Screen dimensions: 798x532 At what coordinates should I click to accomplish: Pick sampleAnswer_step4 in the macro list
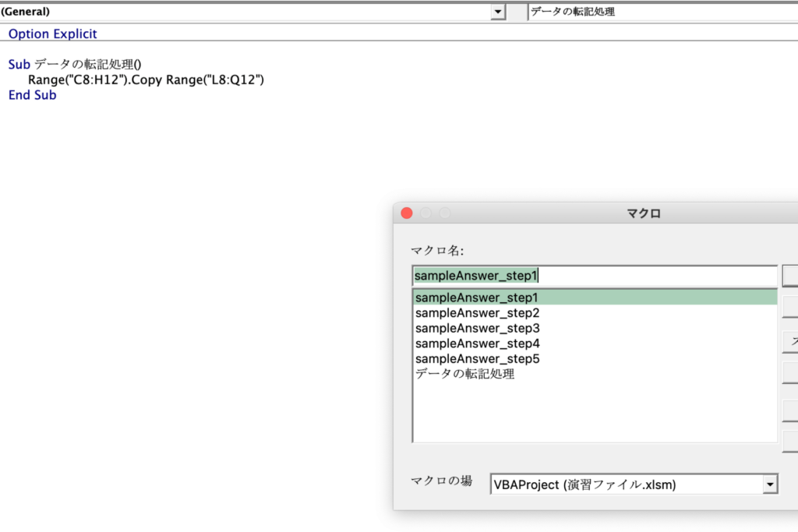pyautogui.click(x=476, y=344)
